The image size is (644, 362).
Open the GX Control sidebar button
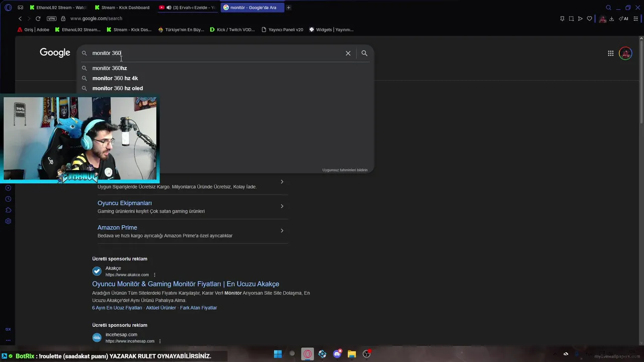(x=8, y=329)
